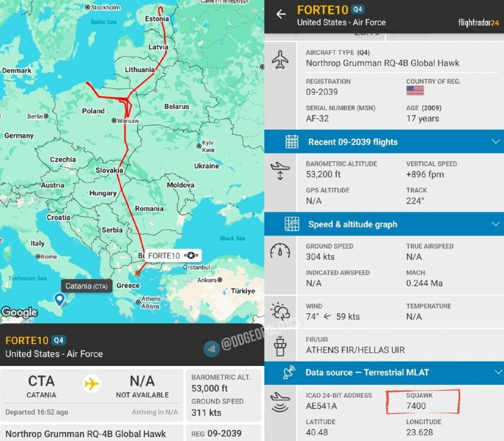Click the Google logo on map
Viewport: 504px width, 441px height.
coord(19,312)
